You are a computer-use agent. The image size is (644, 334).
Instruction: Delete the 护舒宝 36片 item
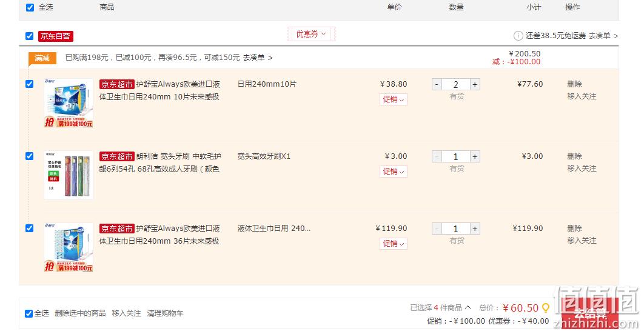tap(574, 229)
